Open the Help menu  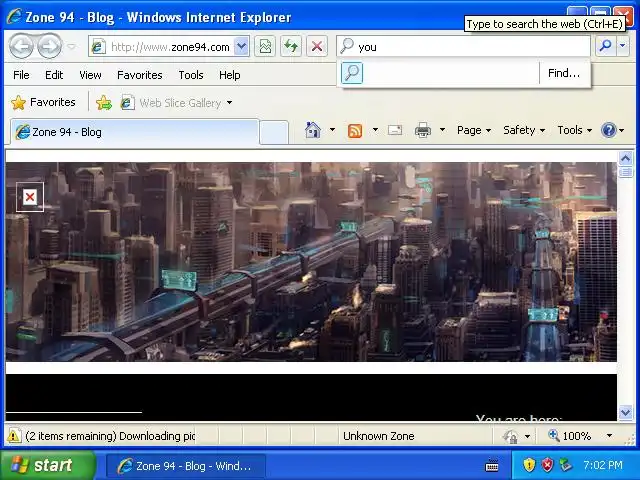click(229, 75)
